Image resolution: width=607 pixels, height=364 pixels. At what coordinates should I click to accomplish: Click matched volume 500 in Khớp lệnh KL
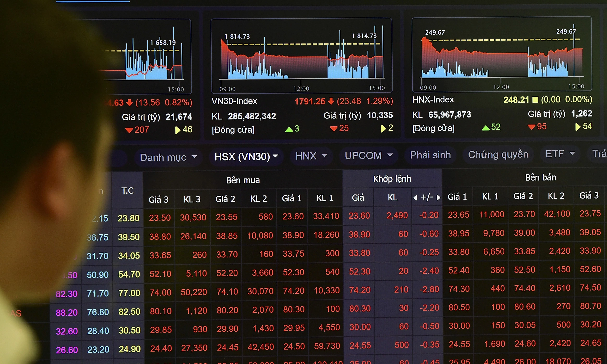point(402,345)
